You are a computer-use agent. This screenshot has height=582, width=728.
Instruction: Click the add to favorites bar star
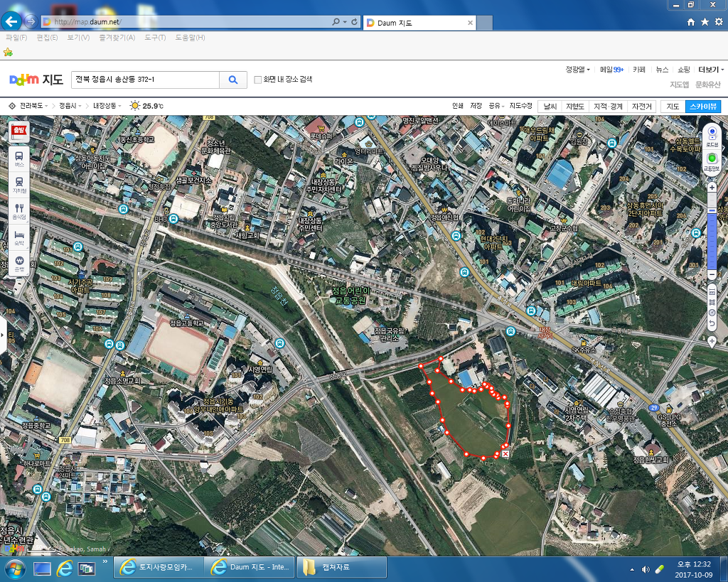tap(8, 52)
